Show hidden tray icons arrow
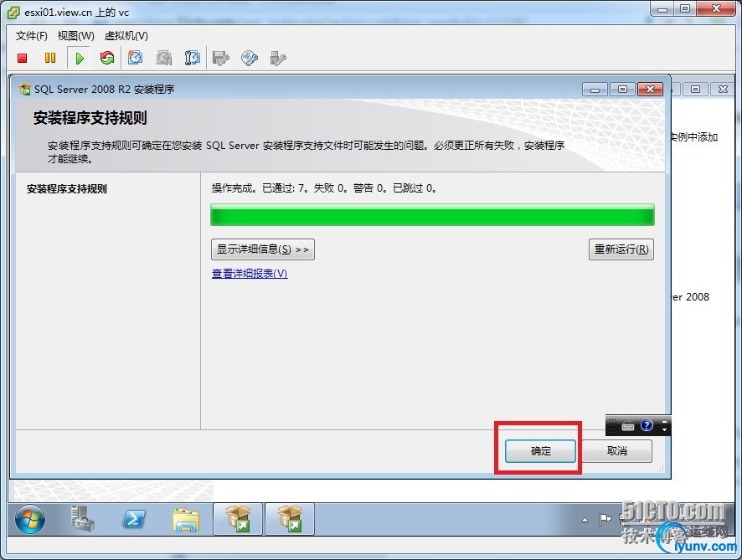 [x=585, y=520]
